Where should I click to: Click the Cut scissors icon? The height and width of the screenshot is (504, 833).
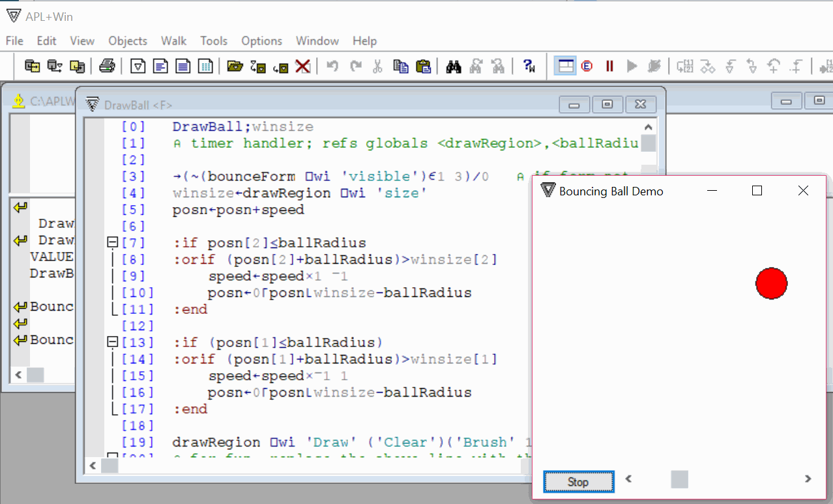click(378, 66)
